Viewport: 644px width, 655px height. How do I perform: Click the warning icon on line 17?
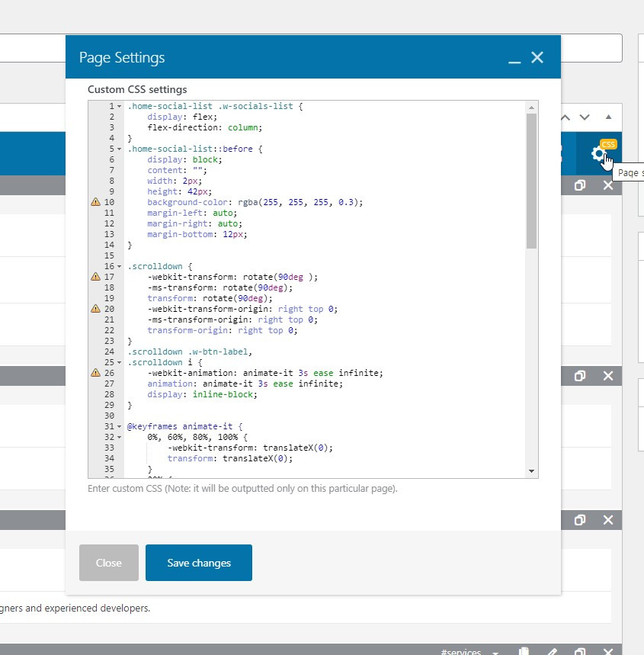95,277
